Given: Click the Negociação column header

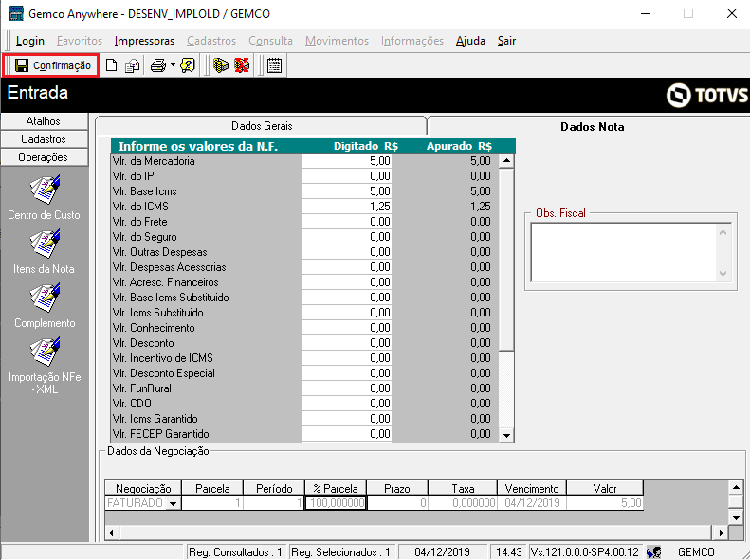Looking at the screenshot, I should pyautogui.click(x=143, y=488).
